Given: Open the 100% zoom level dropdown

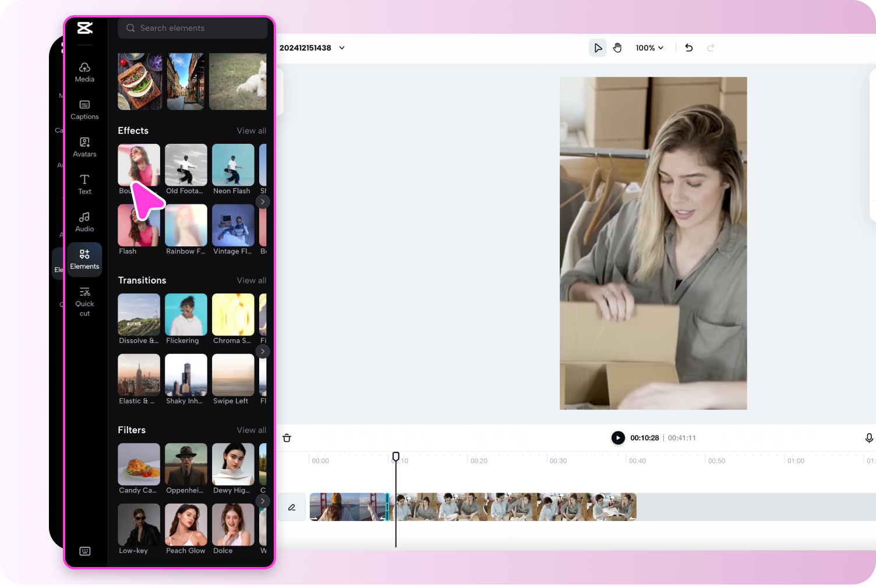Looking at the screenshot, I should 649,47.
